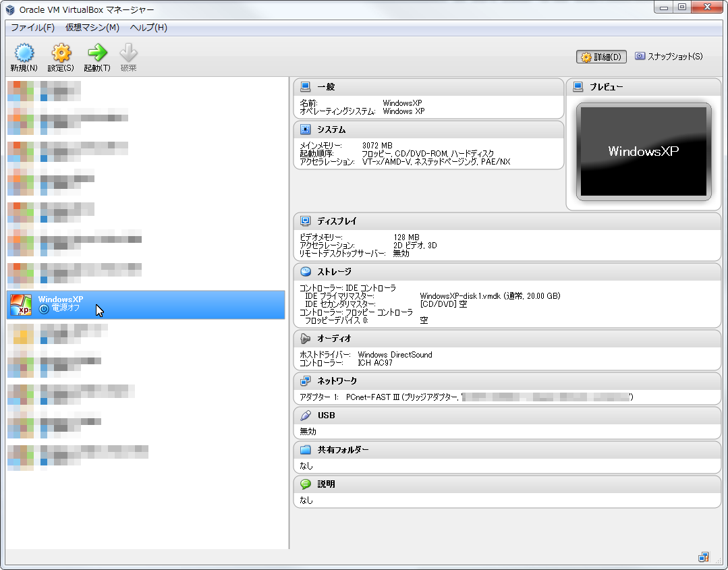Click network status icon in bottom-right corner
Image resolution: width=728 pixels, height=570 pixels.
click(x=704, y=557)
